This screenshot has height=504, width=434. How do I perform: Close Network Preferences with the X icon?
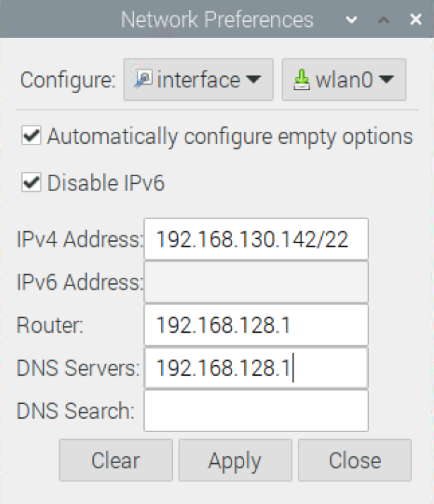click(x=416, y=19)
